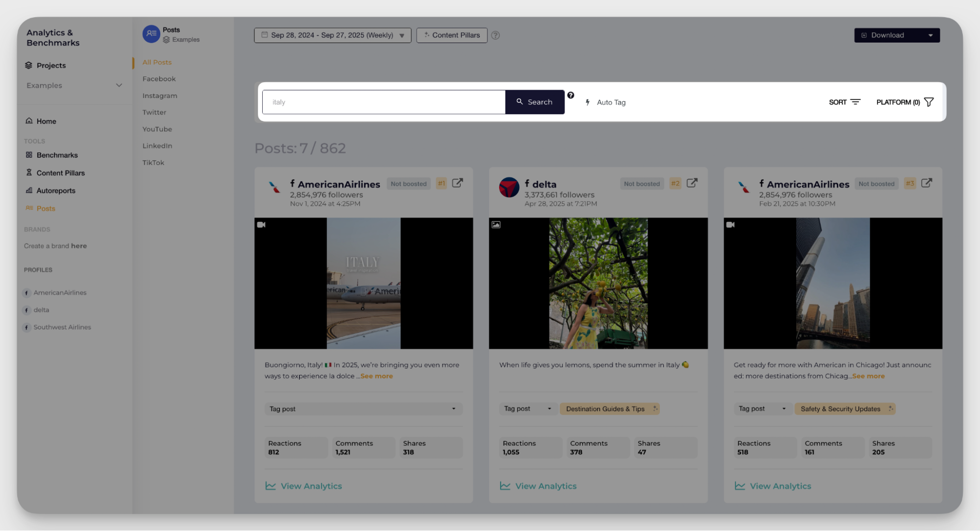Click help question mark beside Content Pillars
Screen dimensions: 980x531
pos(495,35)
